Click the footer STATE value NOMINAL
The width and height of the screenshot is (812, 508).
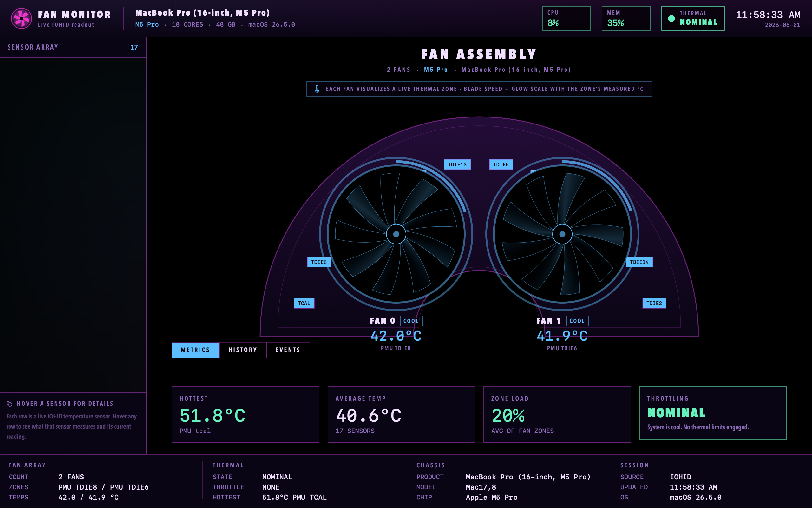tap(277, 477)
